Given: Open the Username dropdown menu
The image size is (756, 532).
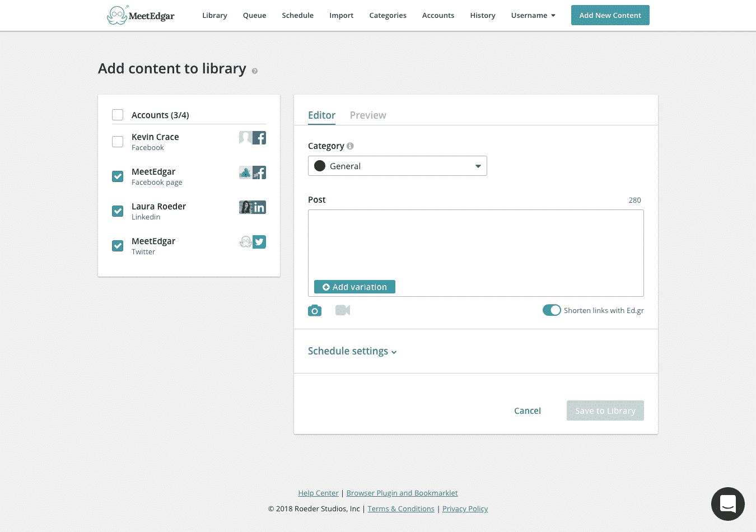Looking at the screenshot, I should [x=533, y=16].
